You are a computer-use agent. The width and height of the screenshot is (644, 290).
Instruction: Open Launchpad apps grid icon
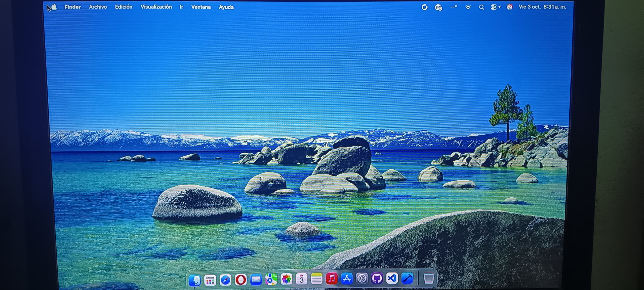[210, 280]
